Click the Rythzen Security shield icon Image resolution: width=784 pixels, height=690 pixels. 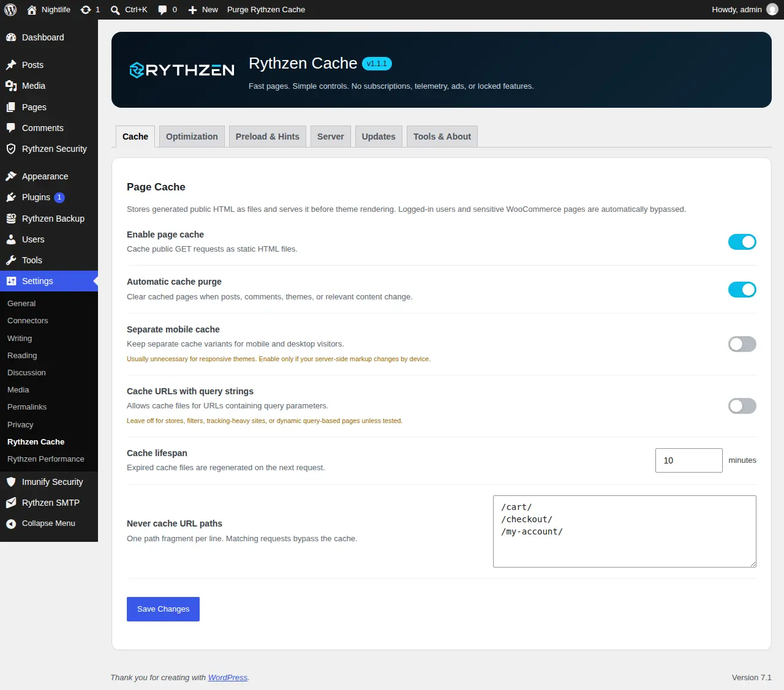(x=11, y=149)
